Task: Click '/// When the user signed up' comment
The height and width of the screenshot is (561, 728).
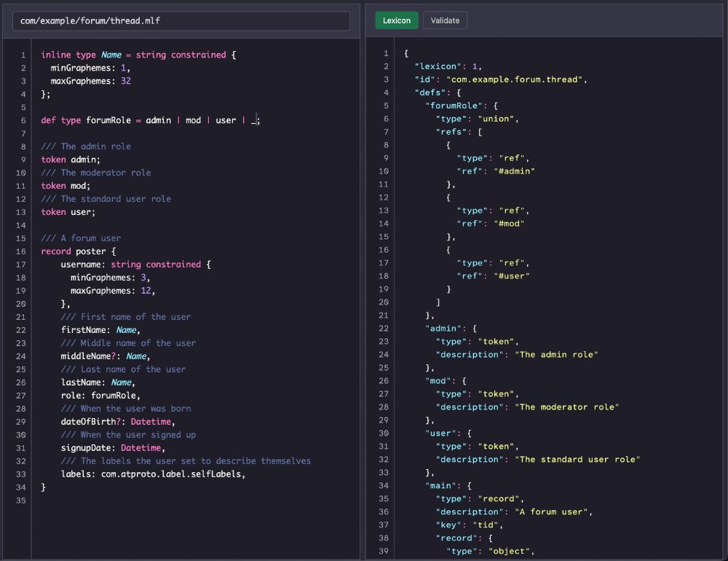Action: click(128, 435)
